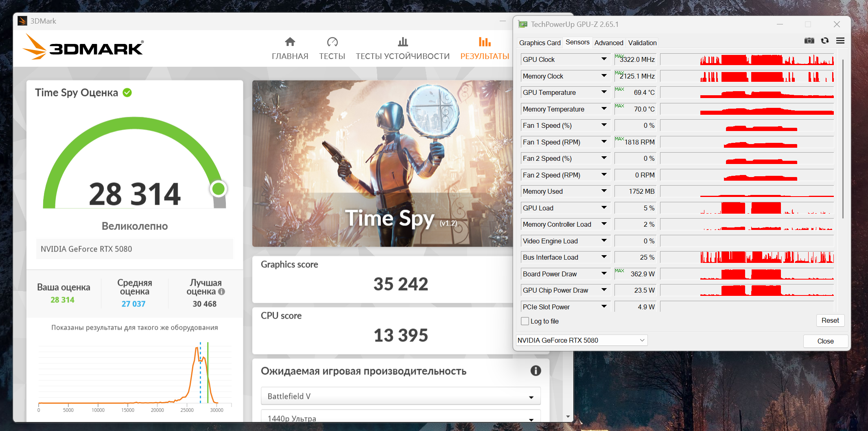The height and width of the screenshot is (431, 868).
Task: Switch to GPU-Z Graphics Card tab
Action: [540, 43]
